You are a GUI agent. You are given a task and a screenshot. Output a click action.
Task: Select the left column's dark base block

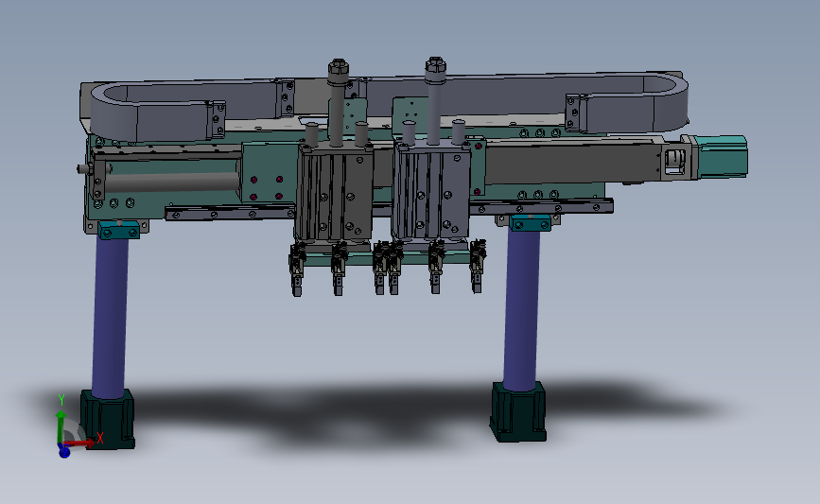(x=108, y=418)
